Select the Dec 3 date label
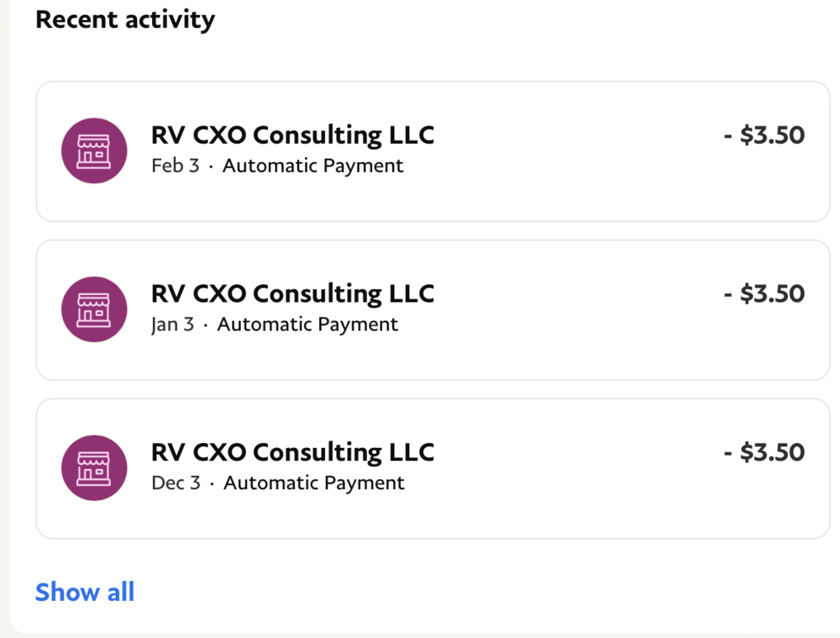This screenshot has height=638, width=840. [x=176, y=483]
